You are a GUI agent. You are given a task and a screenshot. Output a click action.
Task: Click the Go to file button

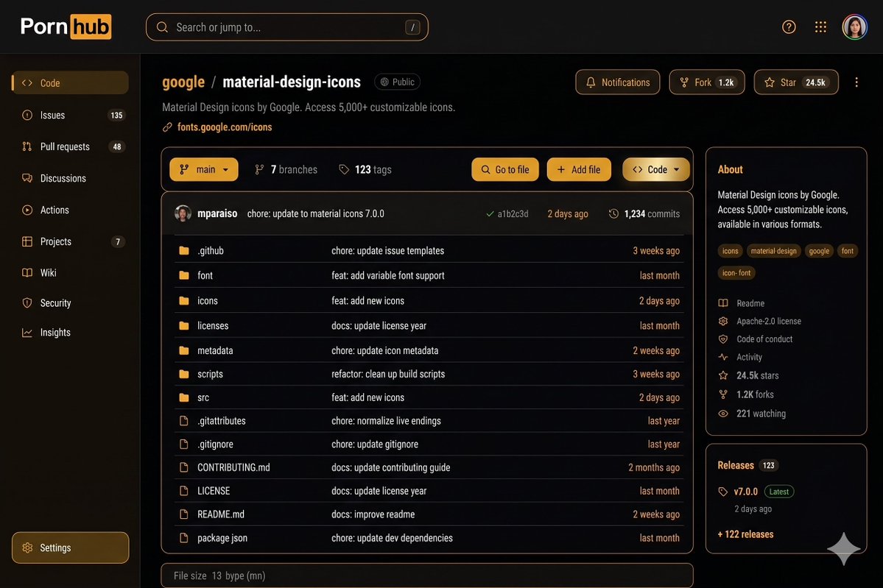(x=504, y=169)
